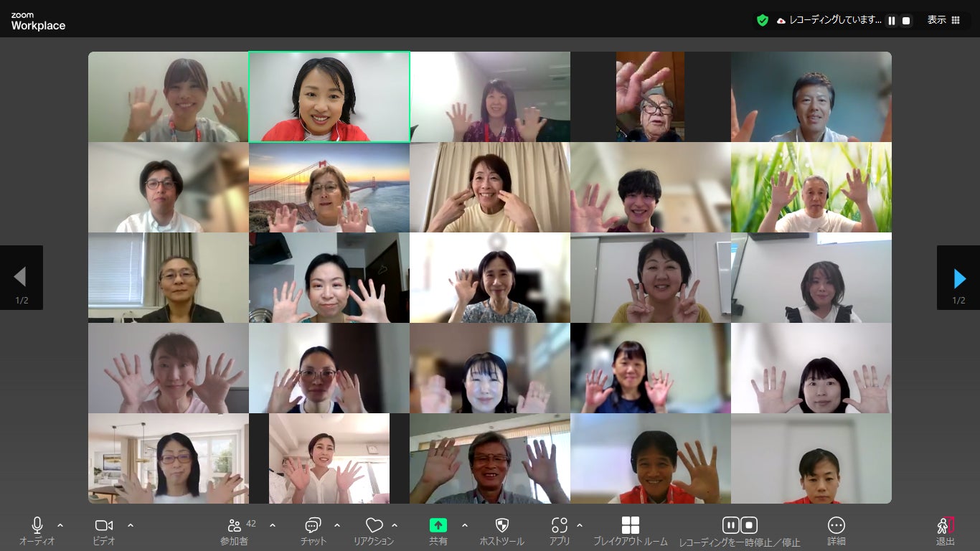Stop recording from top bar indicator
The image size is (980, 551).
coord(906,21)
